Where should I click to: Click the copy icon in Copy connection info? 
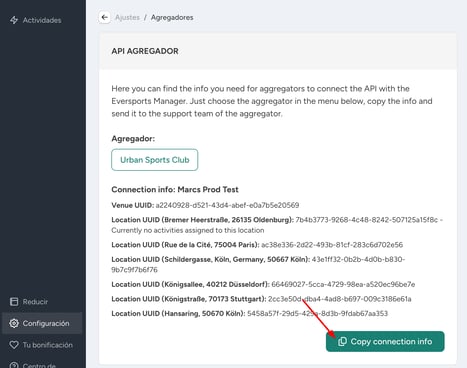tap(342, 341)
